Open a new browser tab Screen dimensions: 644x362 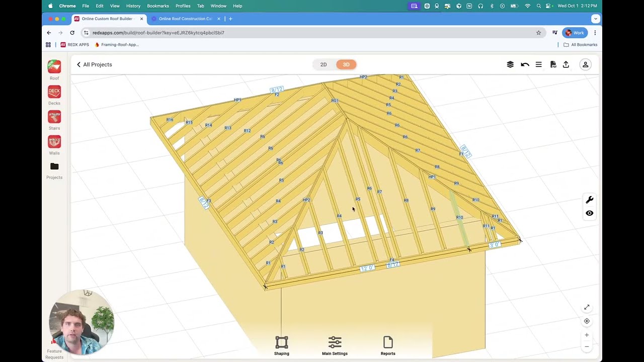pyautogui.click(x=230, y=19)
